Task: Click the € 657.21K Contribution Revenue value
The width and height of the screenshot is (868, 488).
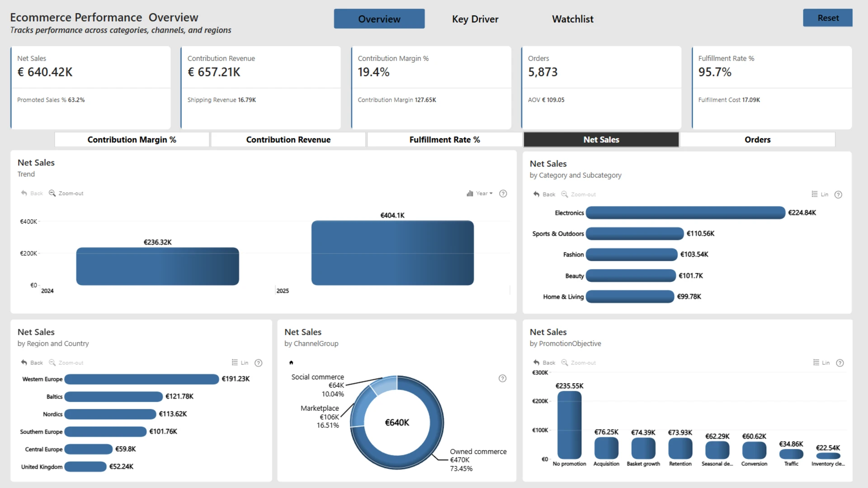Action: coord(214,72)
